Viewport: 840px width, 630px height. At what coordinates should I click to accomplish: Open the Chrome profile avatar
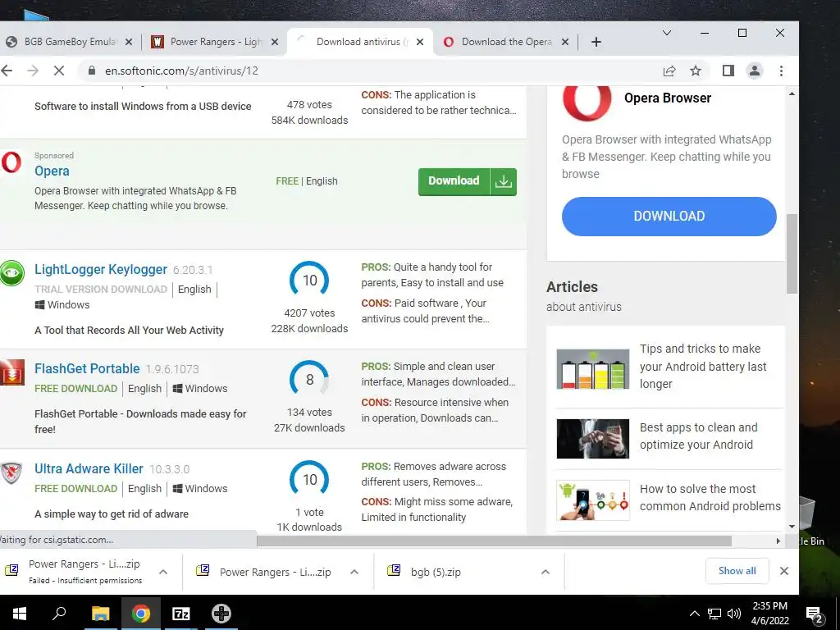755,71
